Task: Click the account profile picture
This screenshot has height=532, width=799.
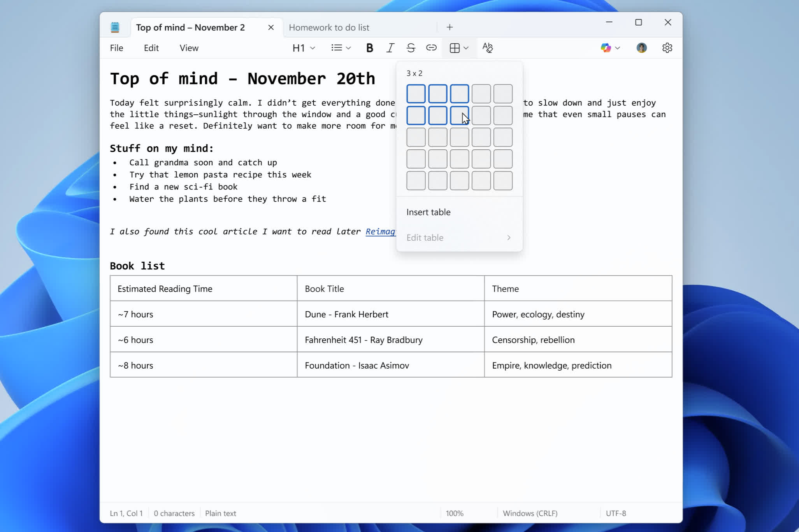Action: click(641, 47)
